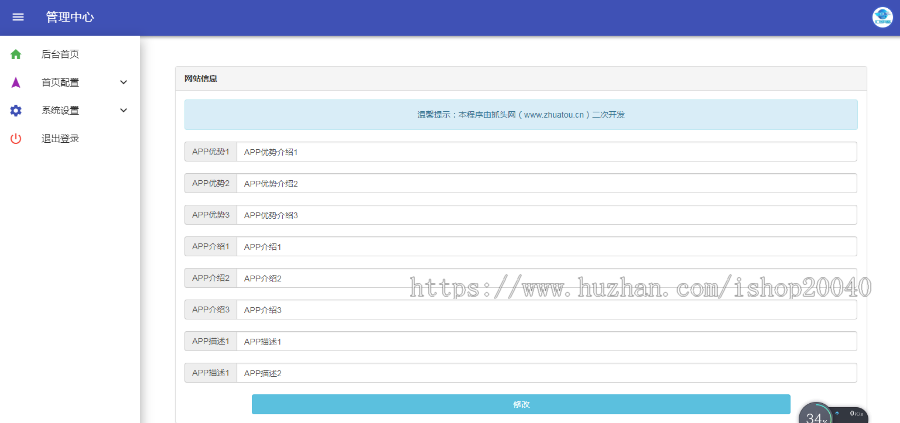Expand the 系统设置 chevron
900x423 pixels.
[x=123, y=111]
